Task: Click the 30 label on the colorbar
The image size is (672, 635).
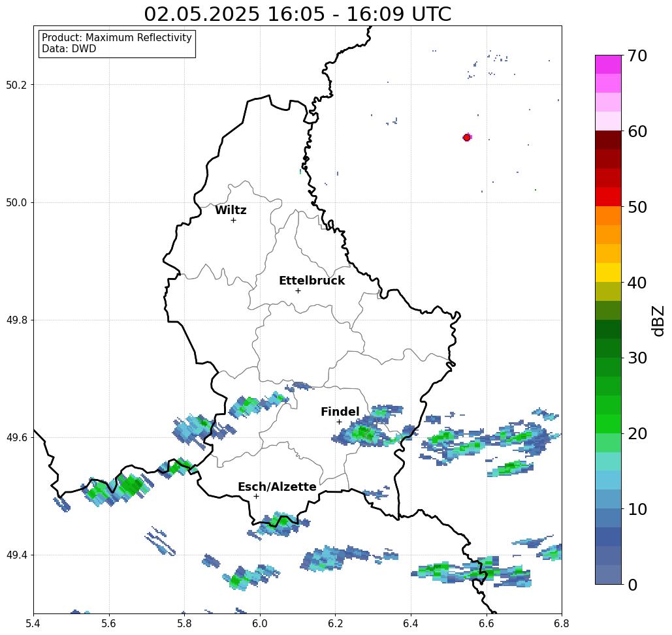Action: [637, 358]
